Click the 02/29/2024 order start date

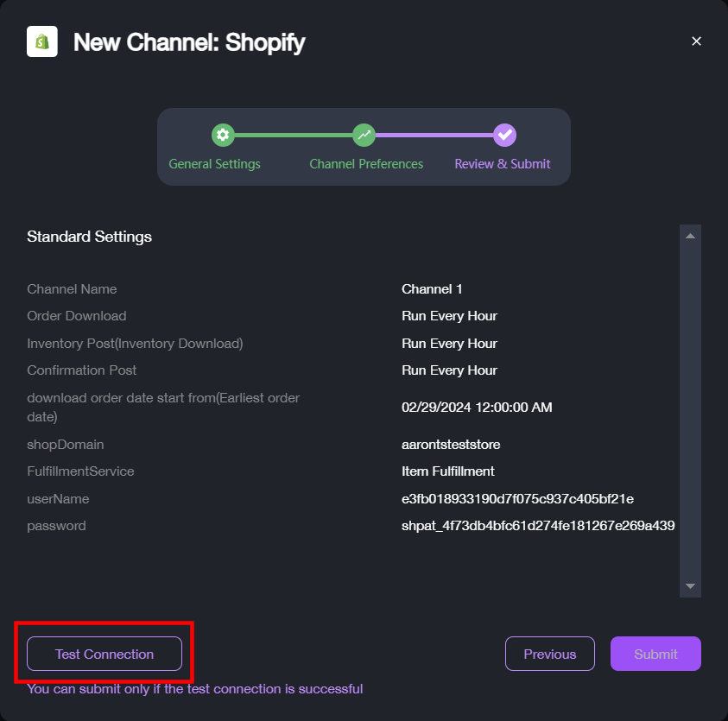point(477,408)
